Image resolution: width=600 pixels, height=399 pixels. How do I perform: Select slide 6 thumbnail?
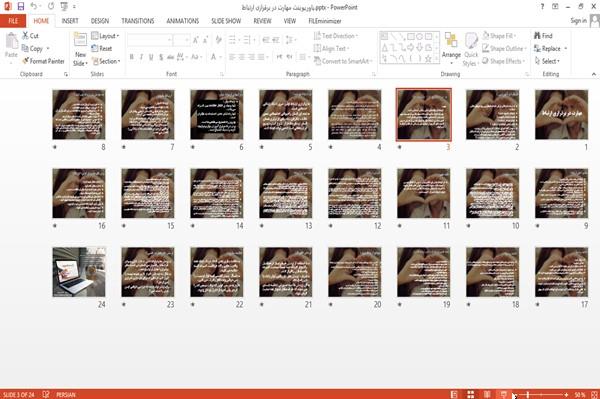(217, 114)
